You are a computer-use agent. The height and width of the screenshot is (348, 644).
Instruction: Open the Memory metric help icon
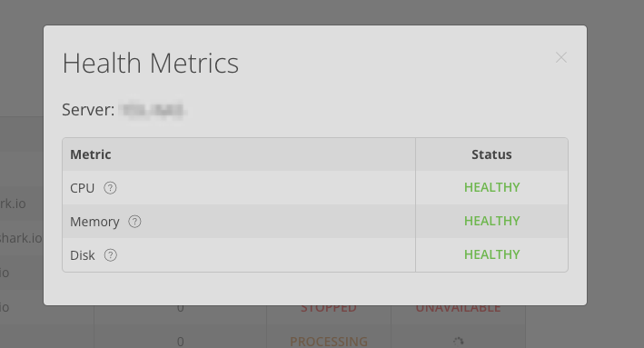(134, 222)
